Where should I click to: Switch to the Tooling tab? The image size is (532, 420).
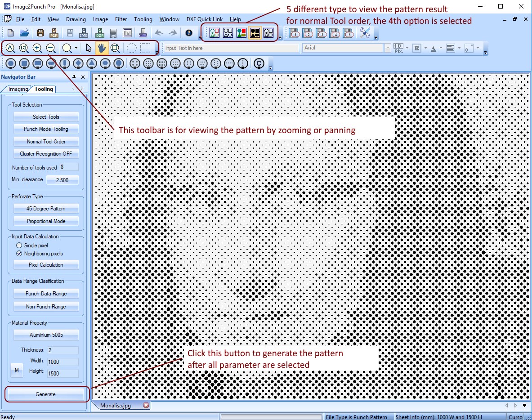[44, 89]
